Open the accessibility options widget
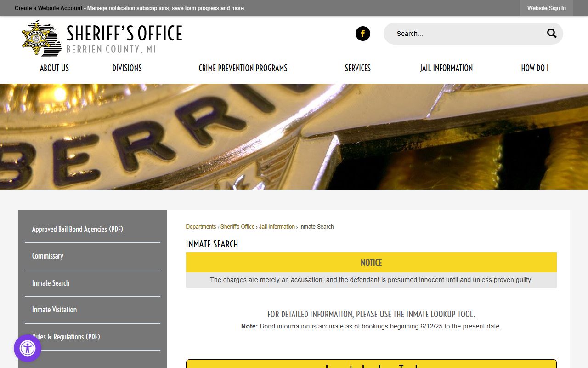Image resolution: width=588 pixels, height=368 pixels. [28, 348]
